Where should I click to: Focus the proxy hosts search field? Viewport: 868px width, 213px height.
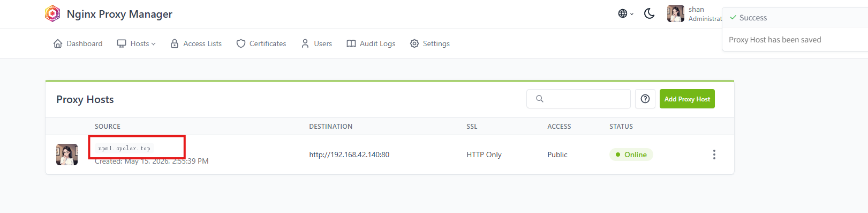tap(578, 99)
